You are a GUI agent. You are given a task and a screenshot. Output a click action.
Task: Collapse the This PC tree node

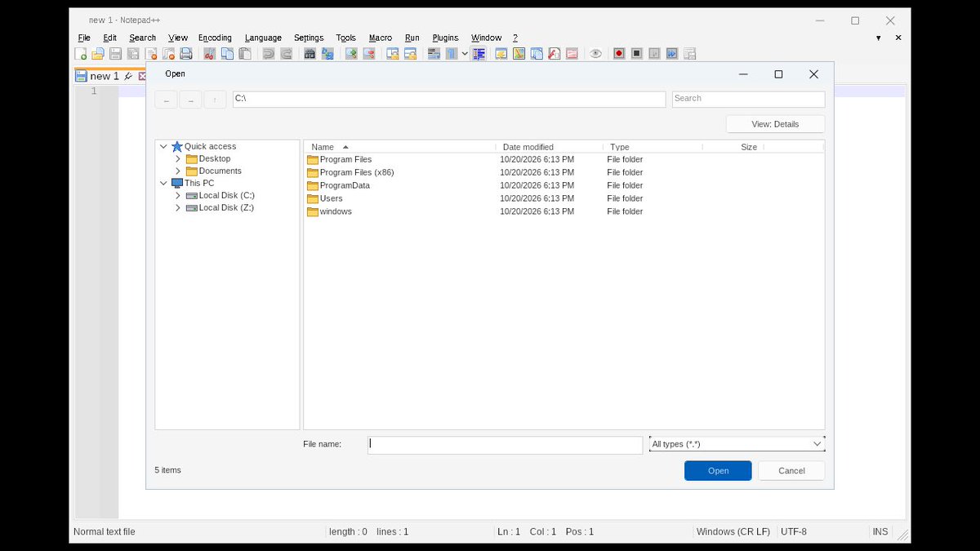(x=163, y=183)
